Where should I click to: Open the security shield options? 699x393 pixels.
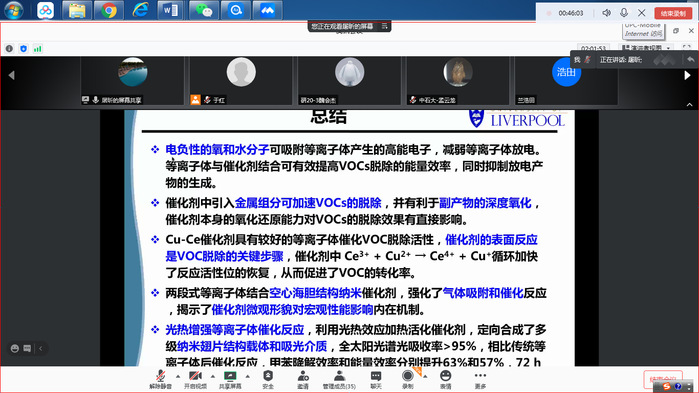point(268,380)
